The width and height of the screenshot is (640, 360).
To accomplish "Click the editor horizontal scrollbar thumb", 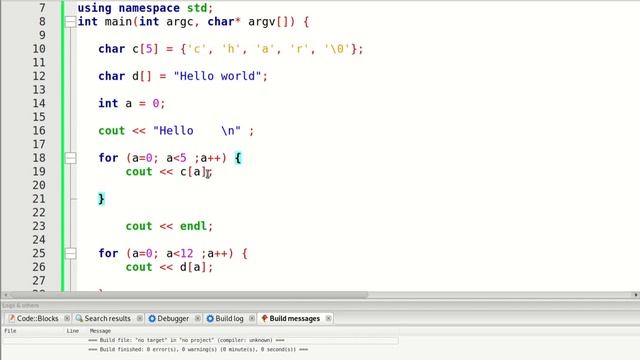I will click(189, 295).
